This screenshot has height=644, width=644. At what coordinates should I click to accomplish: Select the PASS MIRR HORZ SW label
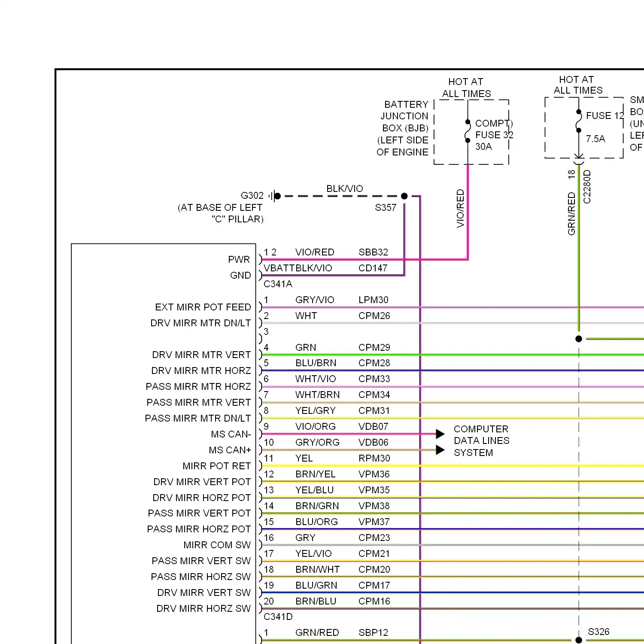(201, 577)
